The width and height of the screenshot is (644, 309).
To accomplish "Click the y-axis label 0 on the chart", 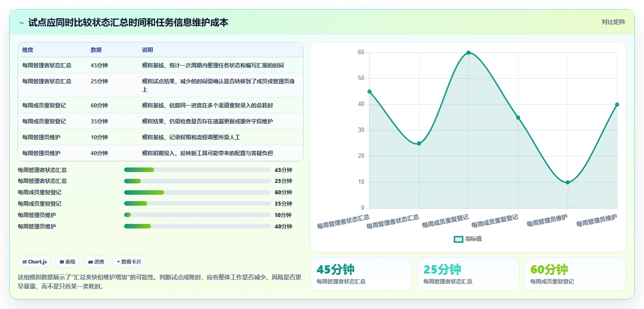I will pyautogui.click(x=363, y=208).
